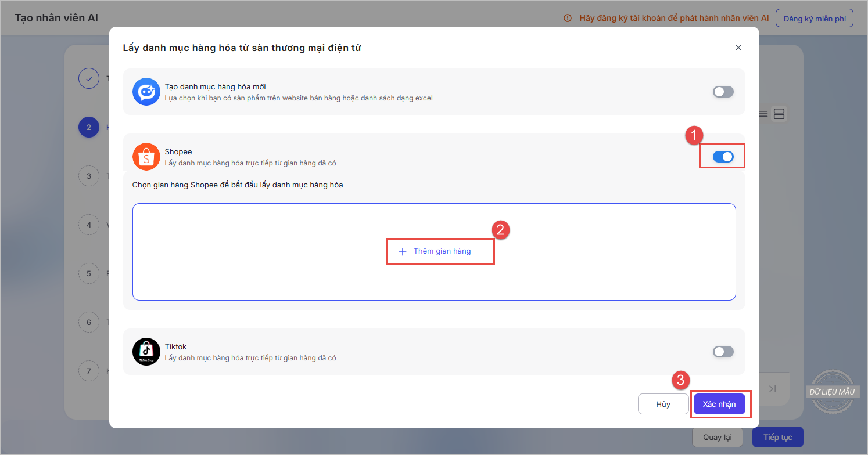868x455 pixels.
Task: Enable the Tạo danh mục hàng hóa mới toggle
Action: [x=723, y=92]
